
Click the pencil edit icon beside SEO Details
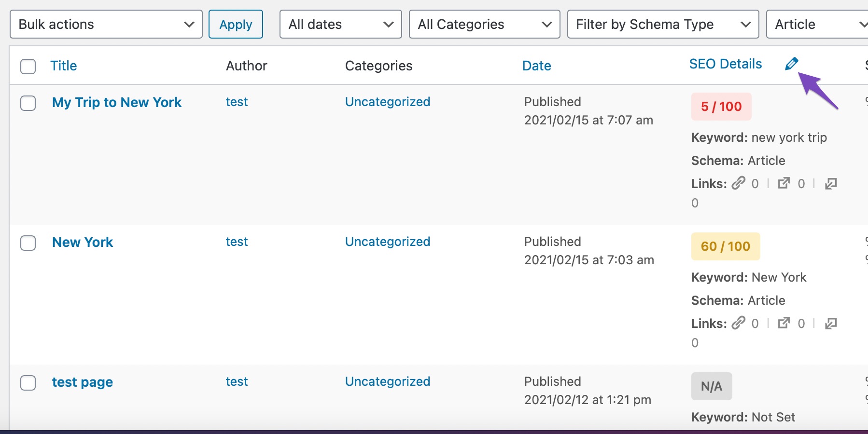tap(791, 64)
